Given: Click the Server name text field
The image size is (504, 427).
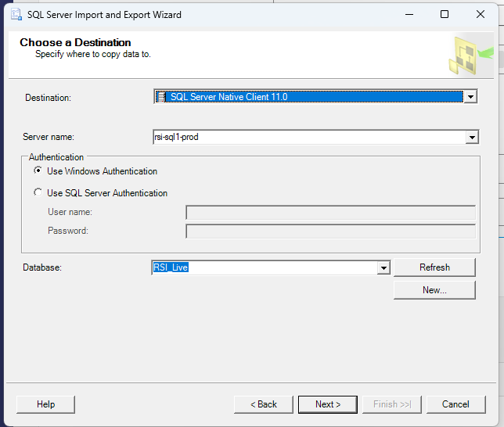Looking at the screenshot, I should pos(309,137).
